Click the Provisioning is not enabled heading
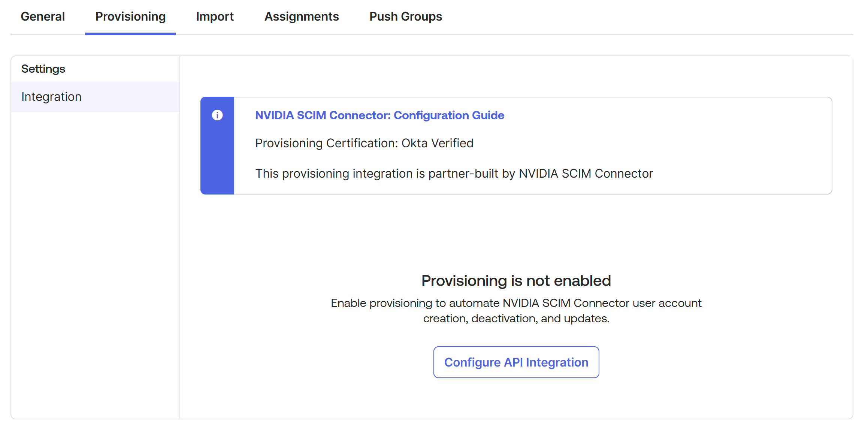The width and height of the screenshot is (868, 431). coord(516,280)
